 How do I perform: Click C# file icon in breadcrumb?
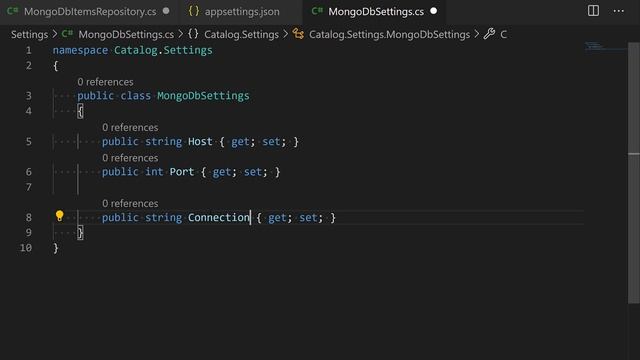pos(67,34)
